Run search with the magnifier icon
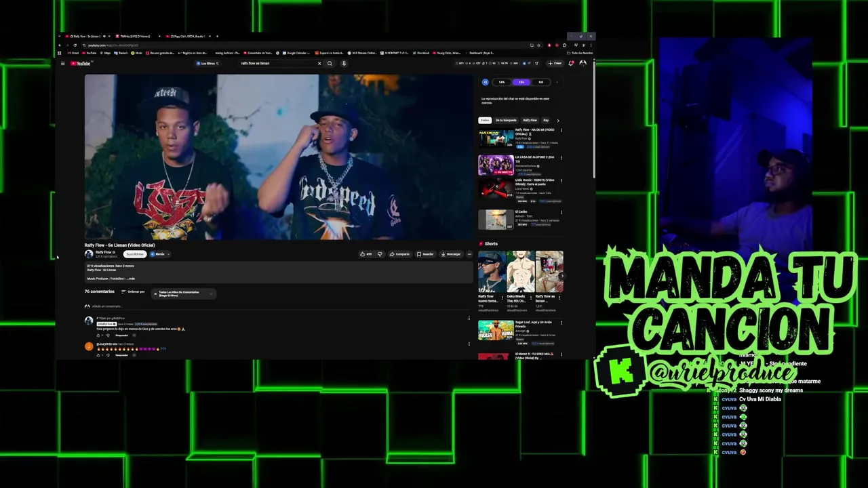Image resolution: width=868 pixels, height=488 pixels. (x=330, y=64)
